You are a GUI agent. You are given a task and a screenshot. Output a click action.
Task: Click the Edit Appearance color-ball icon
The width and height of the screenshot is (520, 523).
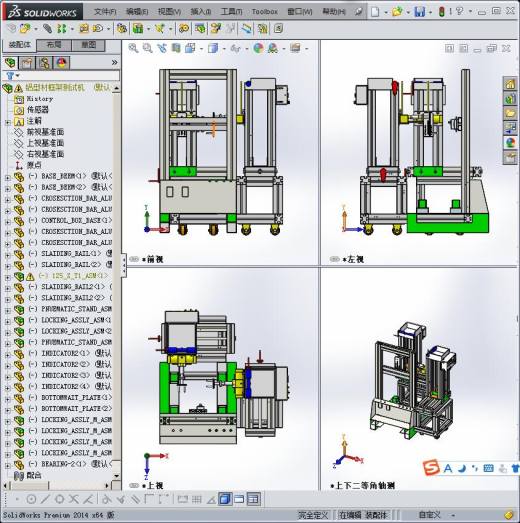click(258, 48)
